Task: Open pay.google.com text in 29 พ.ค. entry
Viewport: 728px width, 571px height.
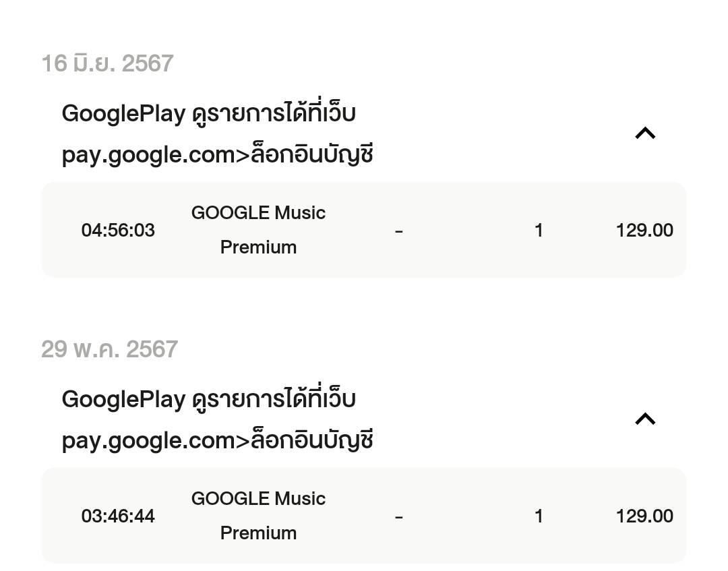Action: pyautogui.click(x=148, y=441)
